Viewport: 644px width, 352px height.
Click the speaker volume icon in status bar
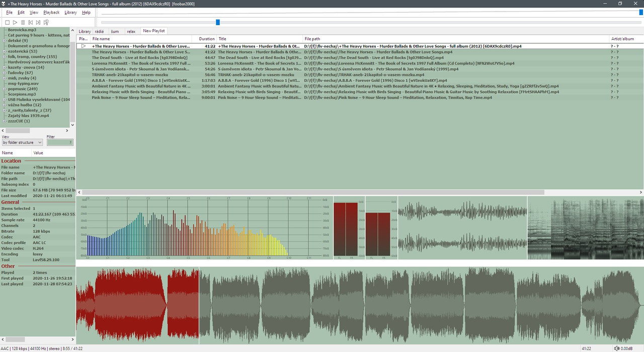(x=616, y=348)
